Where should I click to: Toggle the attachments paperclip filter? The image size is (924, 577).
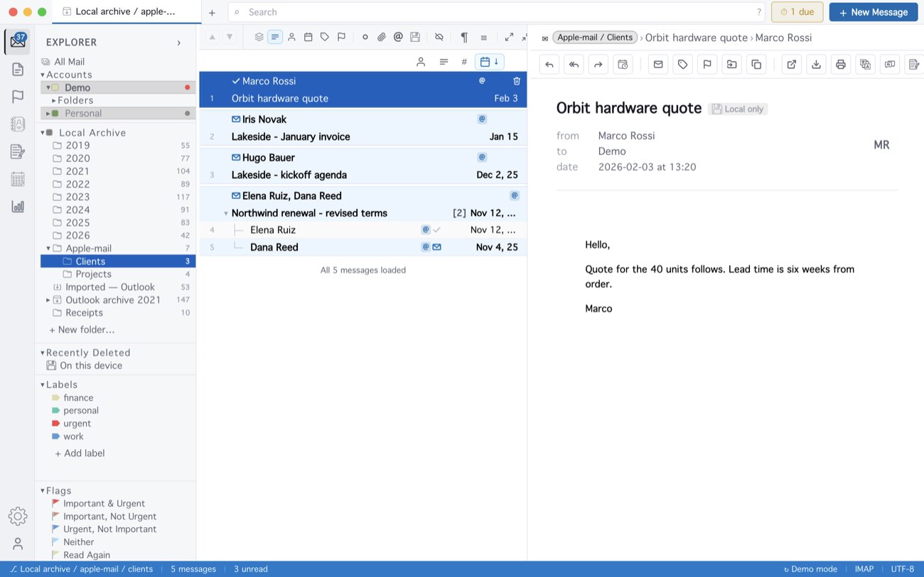(382, 37)
